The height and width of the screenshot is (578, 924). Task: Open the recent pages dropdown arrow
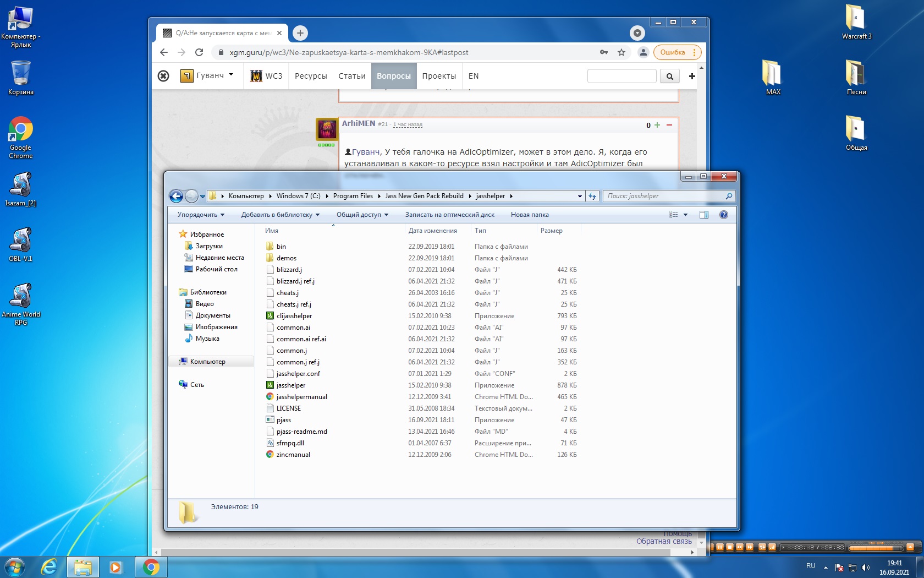point(202,196)
